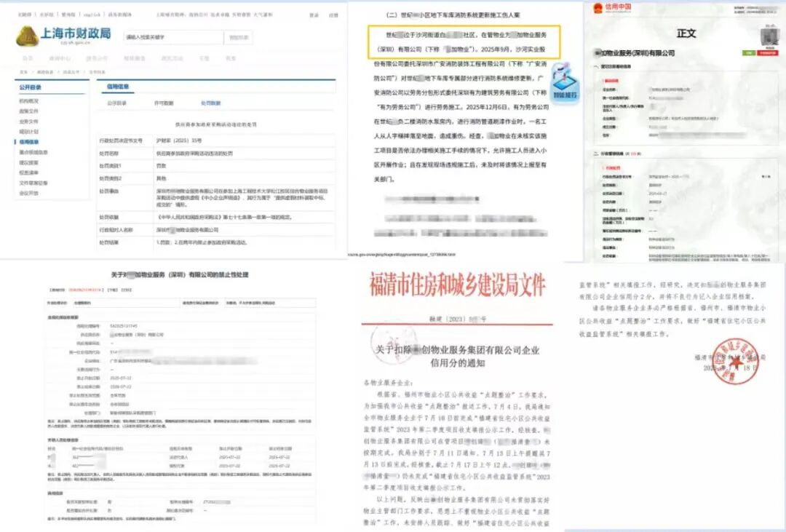The width and height of the screenshot is (786, 532).
Task: Click the 公开目录 sidebar heading
Action: [x=30, y=87]
